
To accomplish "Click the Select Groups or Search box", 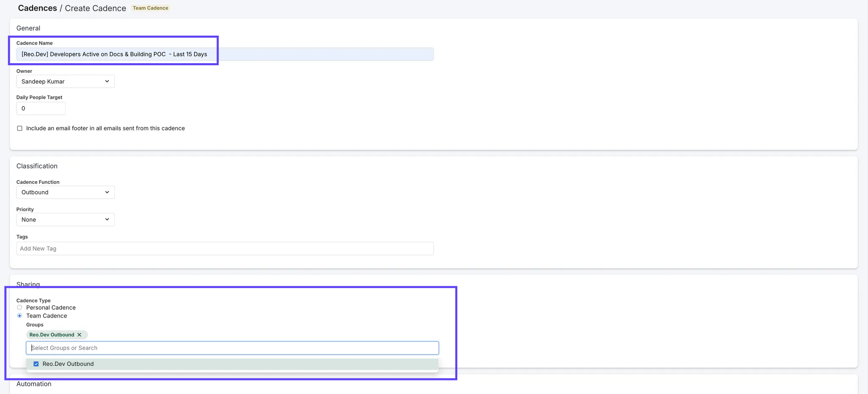I will 232,348.
